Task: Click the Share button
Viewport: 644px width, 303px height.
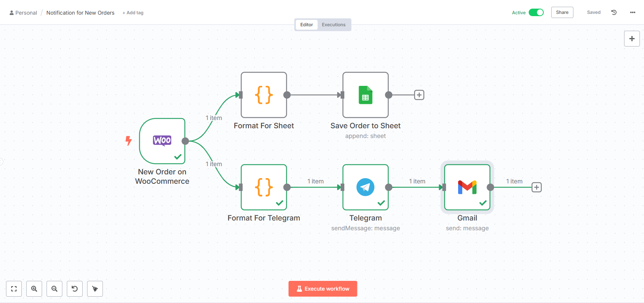Action: 562,12
